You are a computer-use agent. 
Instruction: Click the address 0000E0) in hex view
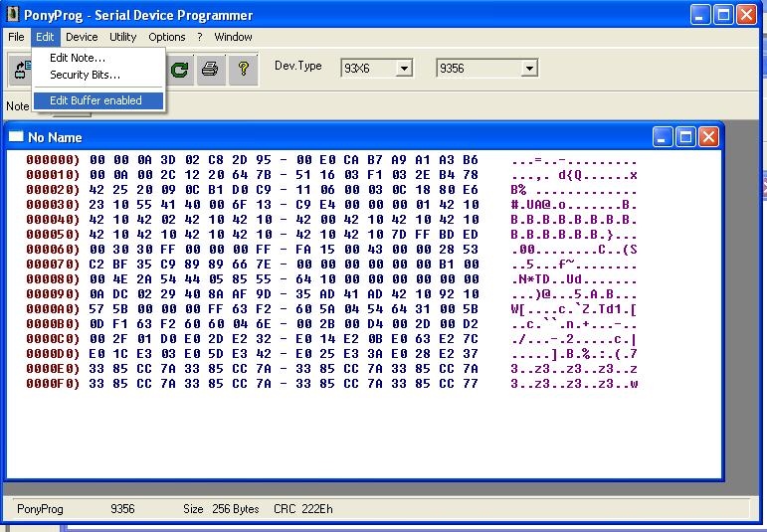click(53, 369)
